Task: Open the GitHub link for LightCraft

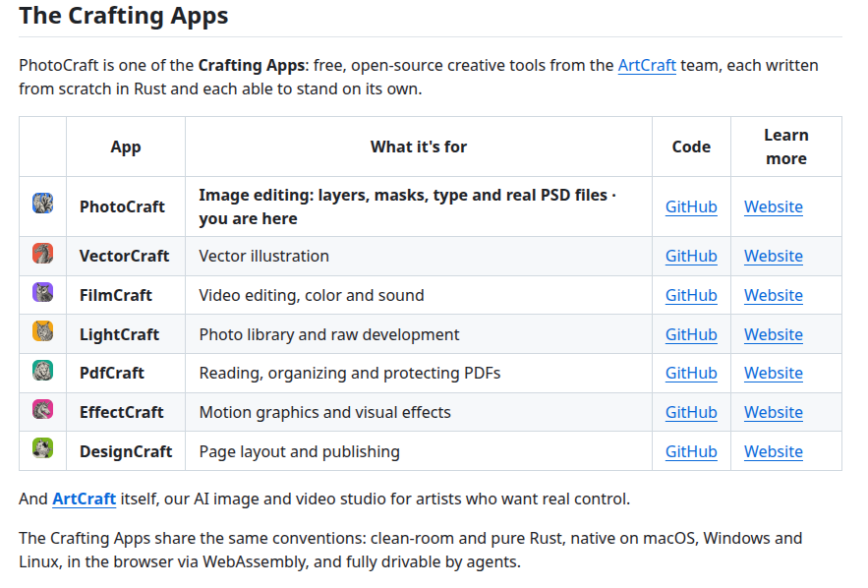Action: 691,334
